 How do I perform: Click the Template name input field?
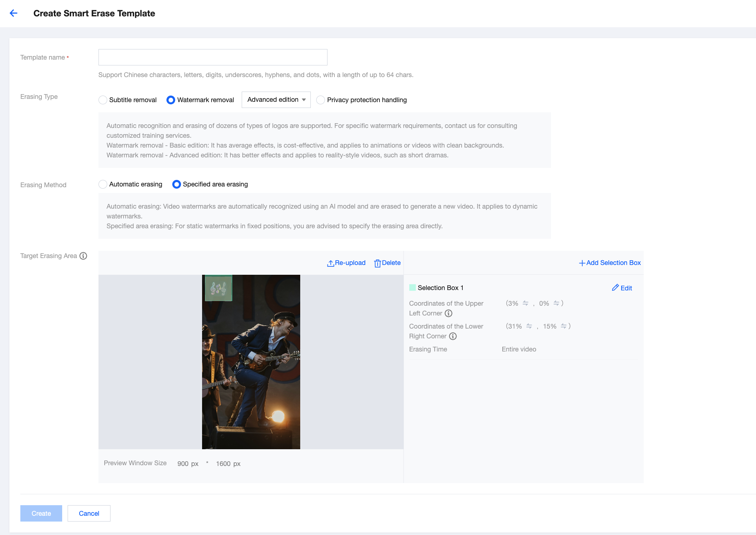[x=213, y=57]
